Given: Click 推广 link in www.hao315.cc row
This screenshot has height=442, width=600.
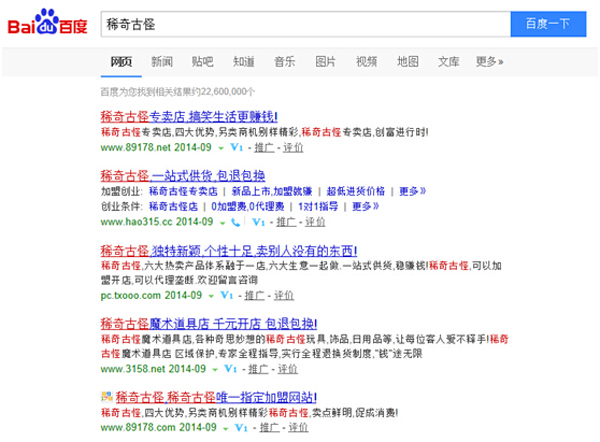Looking at the screenshot, I should (286, 222).
